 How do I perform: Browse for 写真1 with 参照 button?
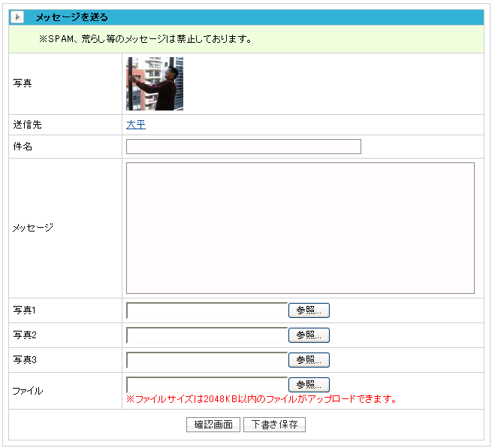(x=309, y=310)
